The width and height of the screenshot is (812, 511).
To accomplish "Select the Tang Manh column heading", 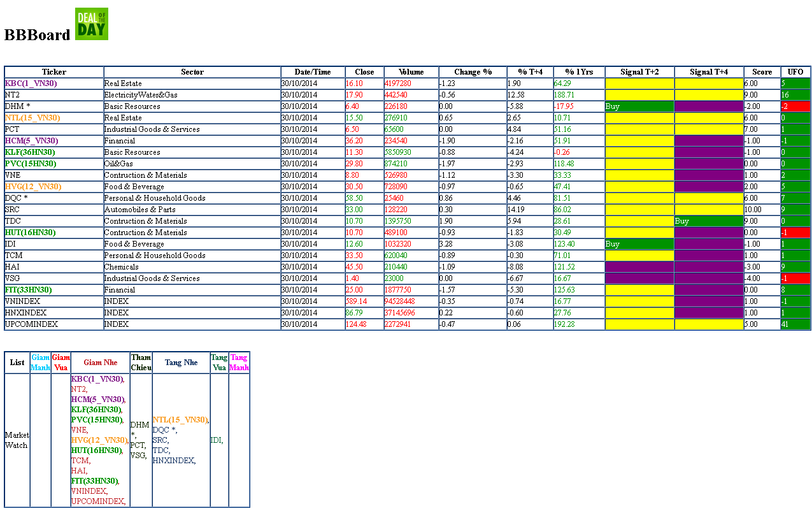I will 239,363.
